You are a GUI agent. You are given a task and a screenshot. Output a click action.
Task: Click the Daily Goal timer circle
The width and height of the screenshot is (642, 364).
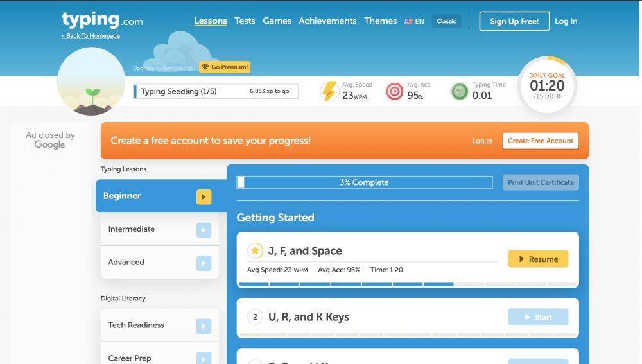547,85
